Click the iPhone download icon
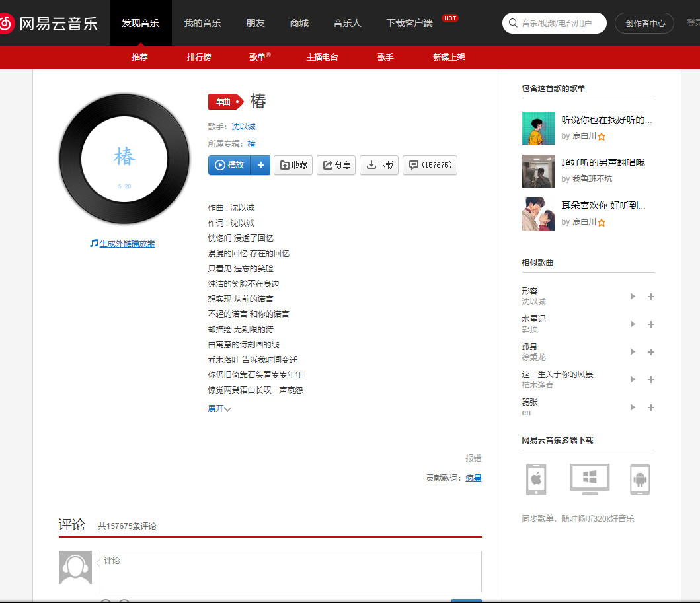This screenshot has height=603, width=700. pyautogui.click(x=536, y=479)
